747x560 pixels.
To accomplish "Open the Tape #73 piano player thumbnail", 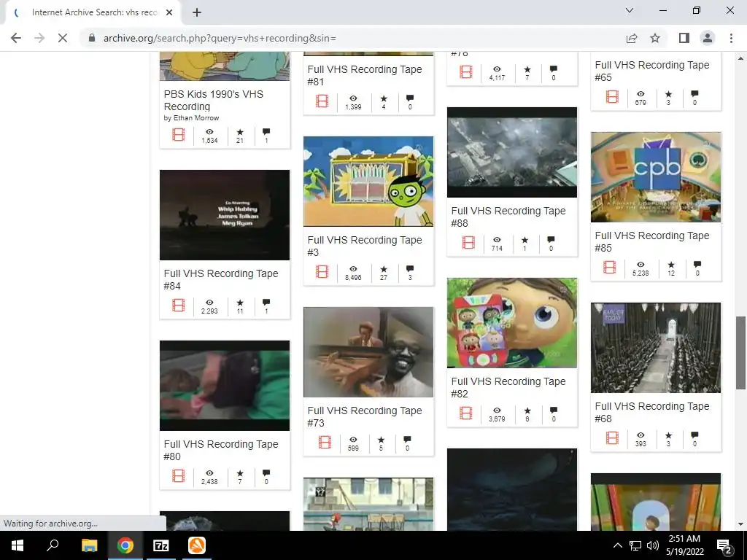I will (368, 352).
